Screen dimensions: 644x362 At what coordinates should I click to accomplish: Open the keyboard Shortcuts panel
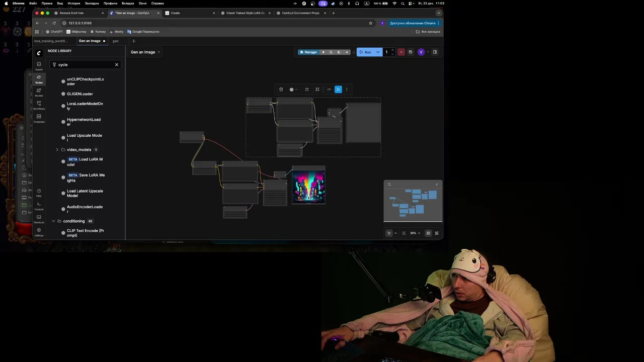[x=39, y=219]
